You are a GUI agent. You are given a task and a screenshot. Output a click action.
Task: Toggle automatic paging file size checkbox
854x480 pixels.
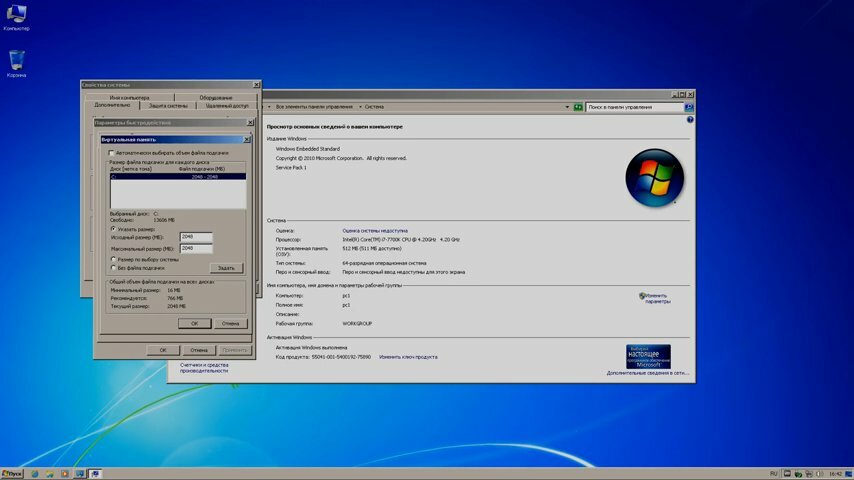pyautogui.click(x=111, y=153)
